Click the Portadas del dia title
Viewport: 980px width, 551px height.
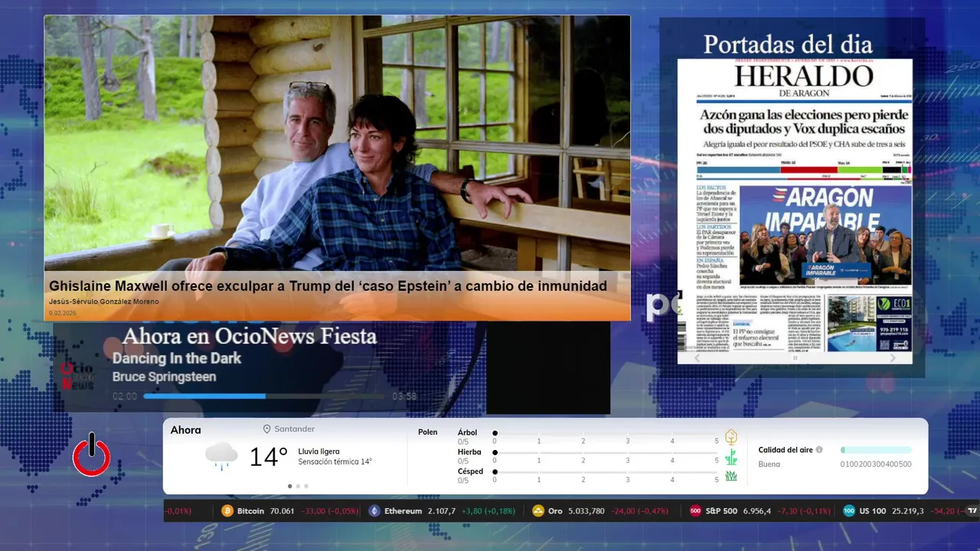788,44
